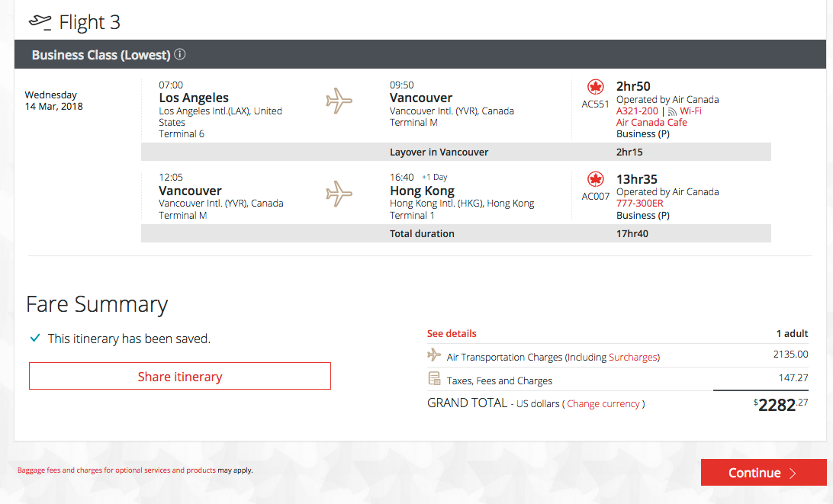833x504 pixels.
Task: Open the Surcharges link
Action: (x=632, y=358)
